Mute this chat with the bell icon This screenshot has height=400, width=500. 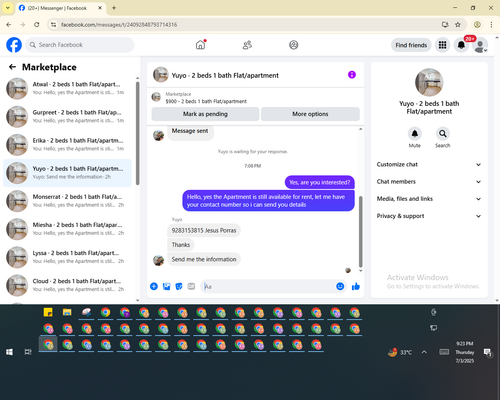(x=415, y=134)
